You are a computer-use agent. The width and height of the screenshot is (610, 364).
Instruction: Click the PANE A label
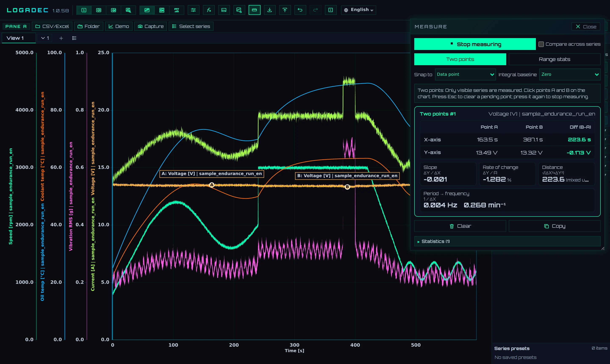coord(16,26)
